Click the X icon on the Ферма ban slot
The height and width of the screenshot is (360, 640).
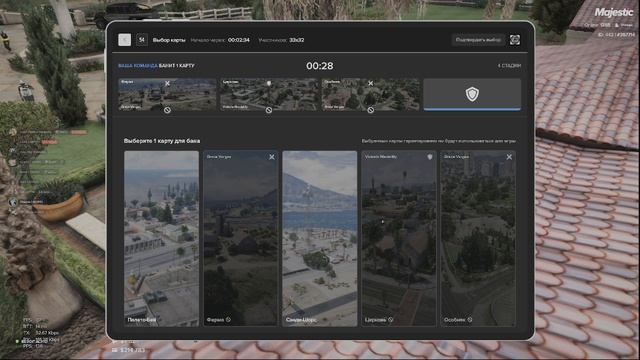click(167, 83)
